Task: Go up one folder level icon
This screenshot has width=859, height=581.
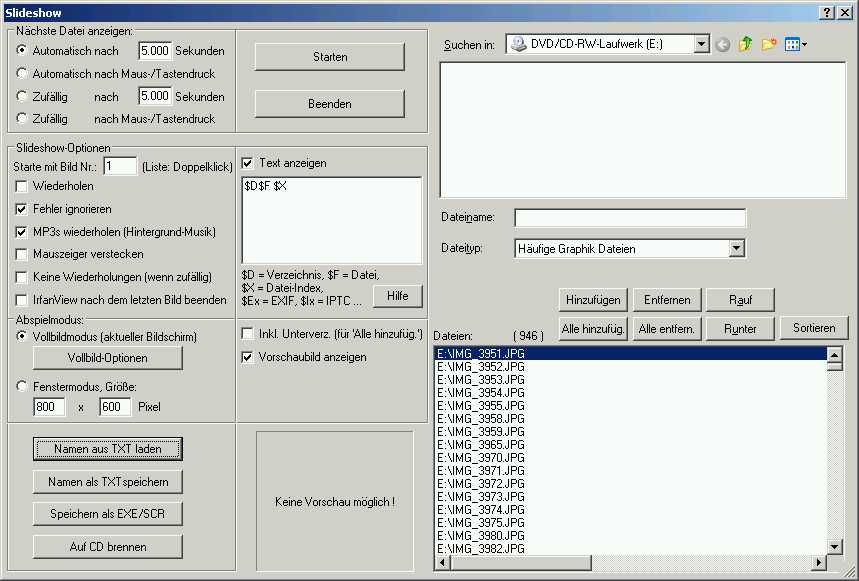Action: (x=745, y=45)
